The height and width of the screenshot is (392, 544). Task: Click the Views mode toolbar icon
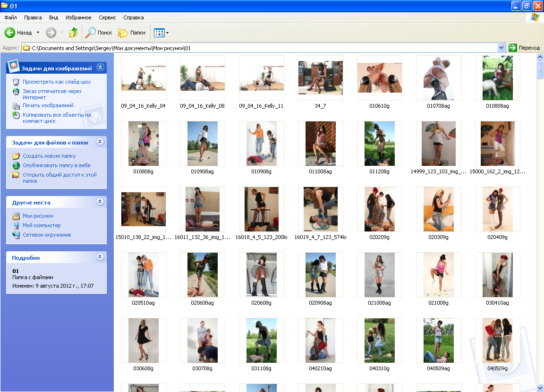click(159, 33)
